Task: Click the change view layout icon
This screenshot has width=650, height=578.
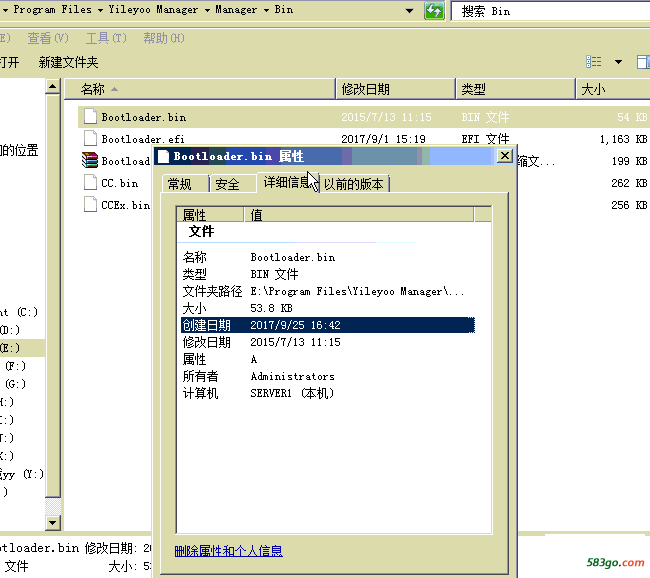Action: pyautogui.click(x=594, y=62)
